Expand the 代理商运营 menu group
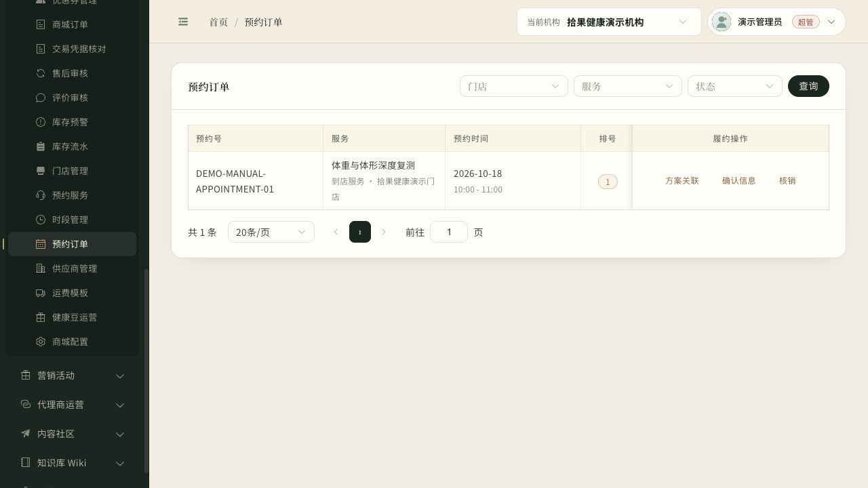This screenshot has width=868, height=488. point(72,405)
